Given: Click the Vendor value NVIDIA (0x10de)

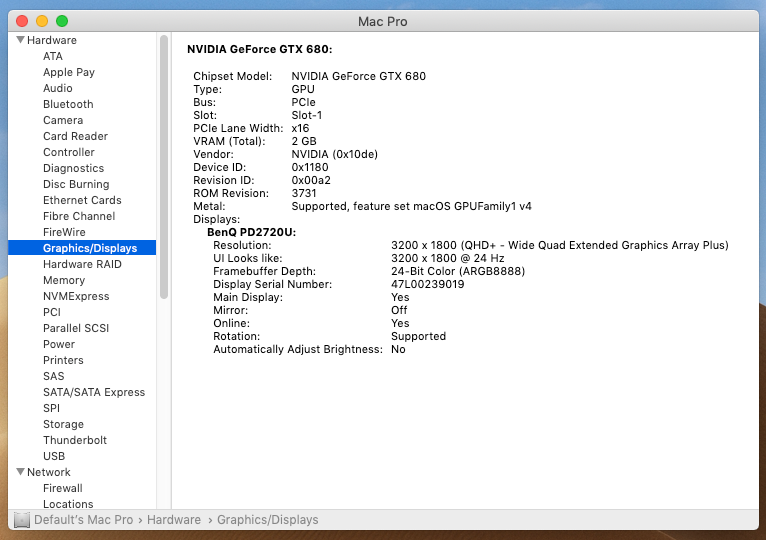Looking at the screenshot, I should [x=335, y=154].
